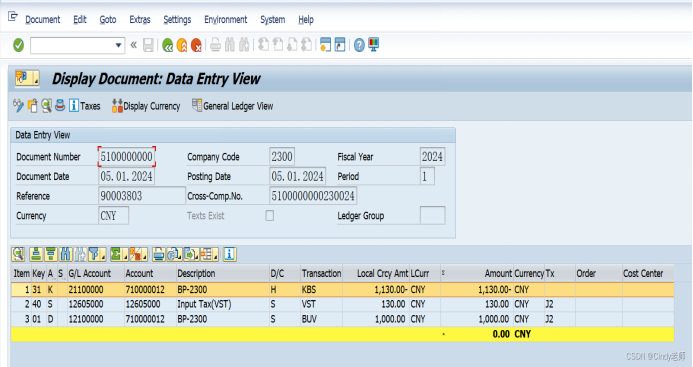Image resolution: width=693 pixels, height=367 pixels.
Task: Select the Input Tax(VST) description cell
Action: 223,304
